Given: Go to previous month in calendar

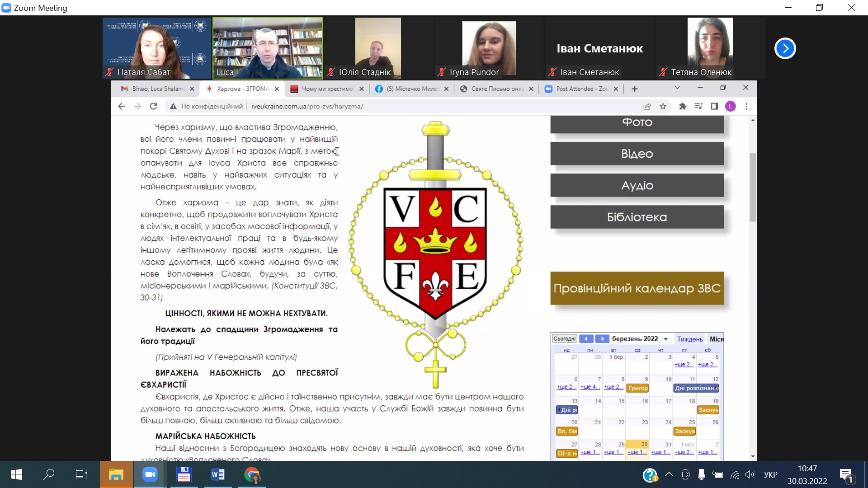Looking at the screenshot, I should [x=586, y=339].
